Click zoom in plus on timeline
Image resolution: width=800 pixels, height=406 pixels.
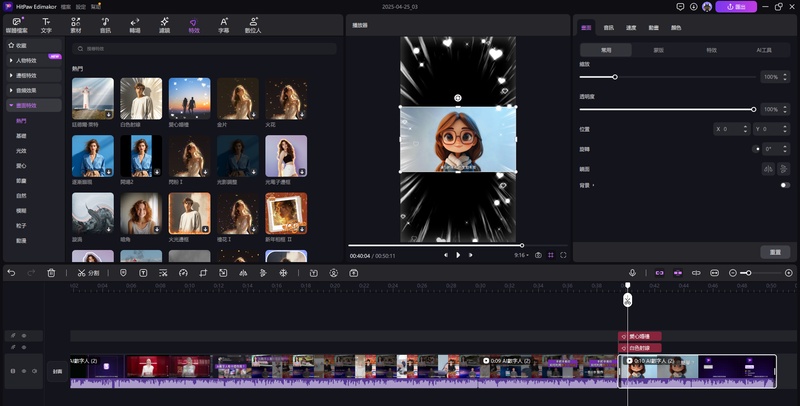788,273
